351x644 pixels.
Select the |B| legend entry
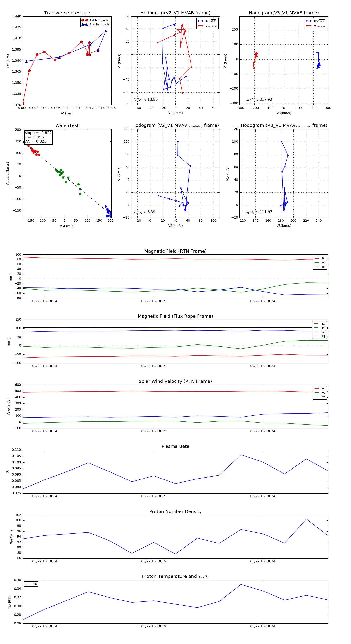tap(320, 336)
